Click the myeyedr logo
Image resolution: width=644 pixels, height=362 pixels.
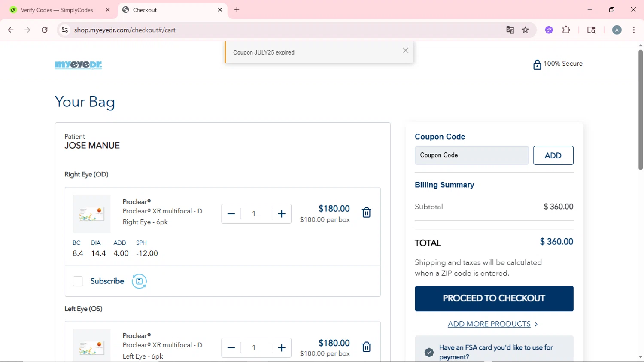79,65
